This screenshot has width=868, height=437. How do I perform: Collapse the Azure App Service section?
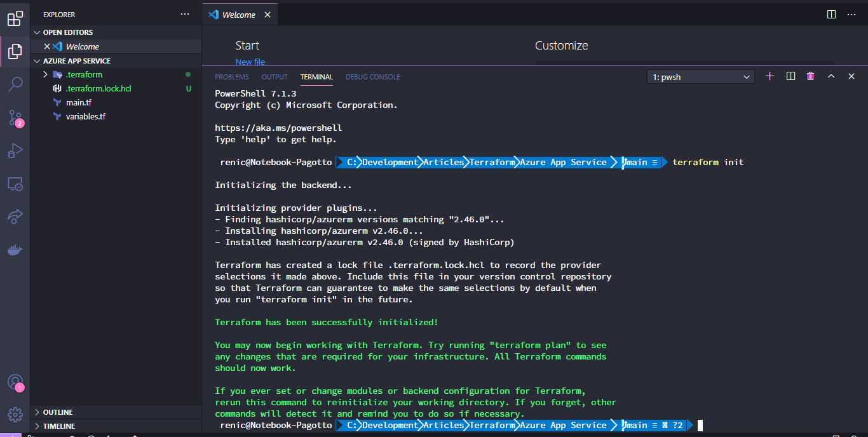[116, 61]
